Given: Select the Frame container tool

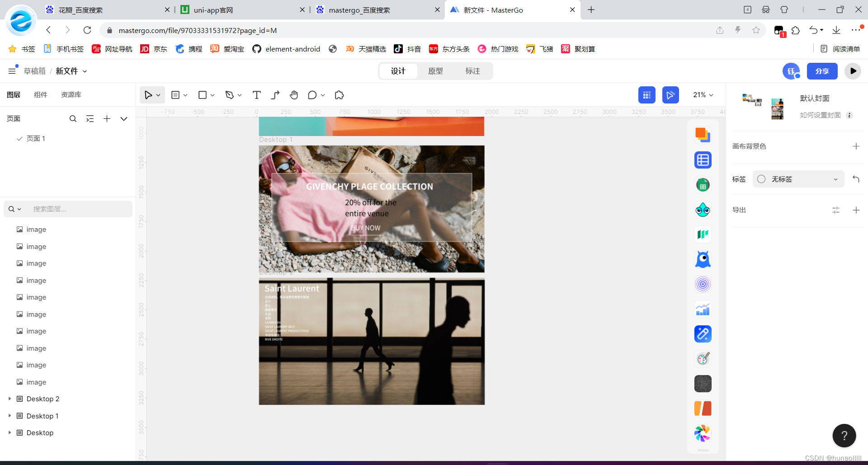Looking at the screenshot, I should pos(175,95).
